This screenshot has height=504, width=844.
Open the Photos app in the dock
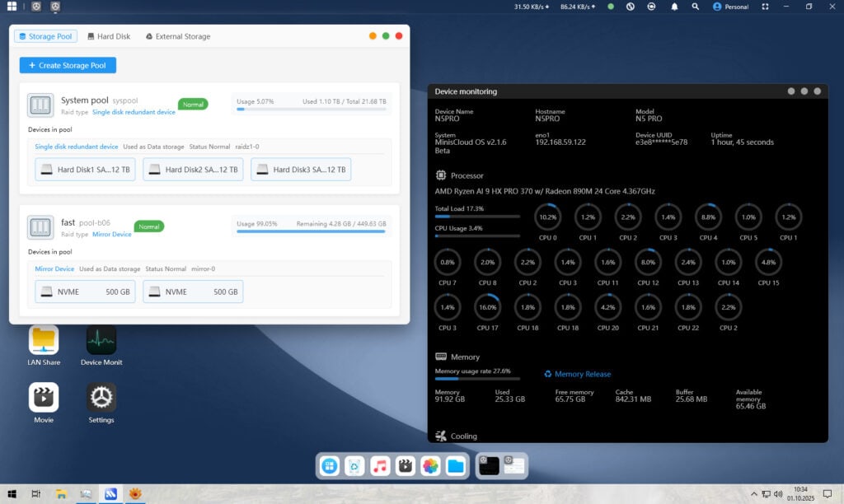[430, 466]
